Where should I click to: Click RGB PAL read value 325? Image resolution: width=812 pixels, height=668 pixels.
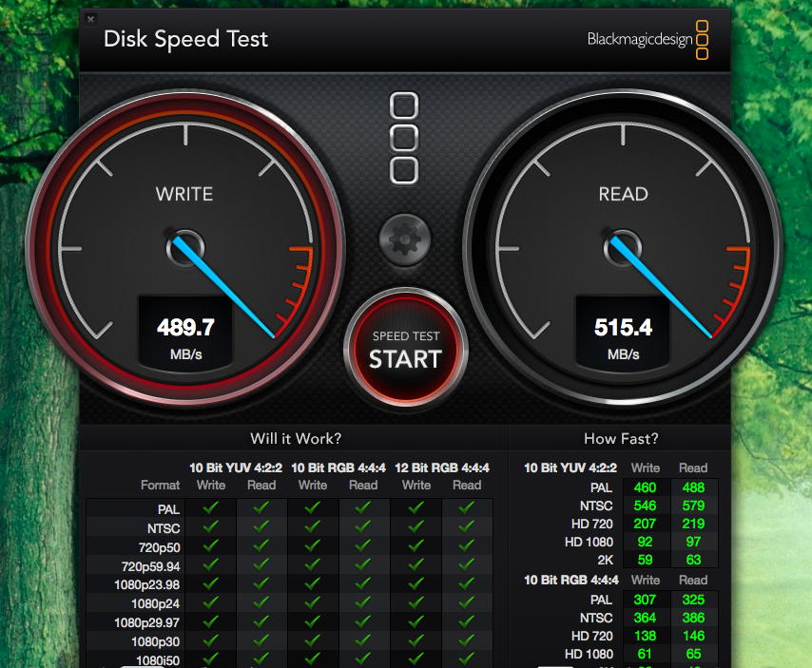(x=693, y=600)
